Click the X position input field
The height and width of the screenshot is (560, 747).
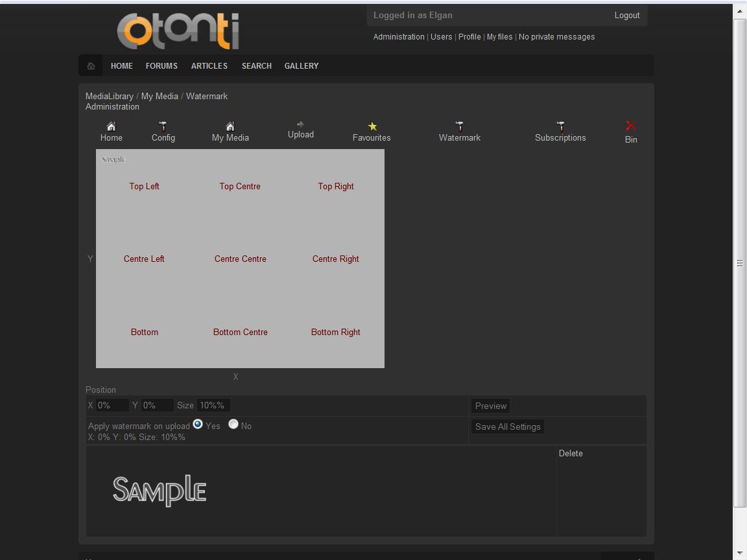coord(112,405)
